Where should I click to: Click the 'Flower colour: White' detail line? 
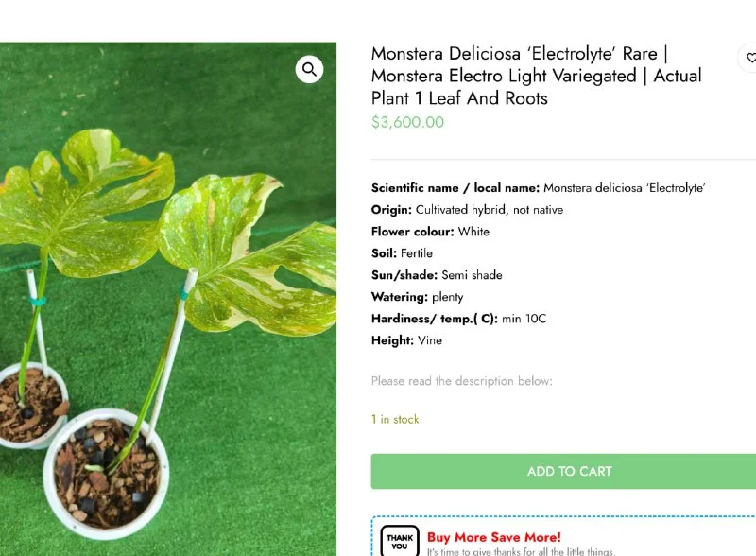tap(430, 232)
